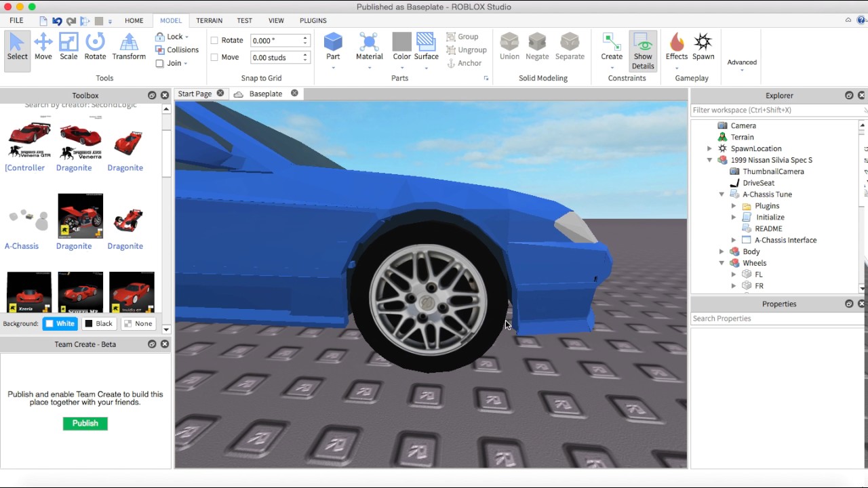Separate the union

[570, 47]
